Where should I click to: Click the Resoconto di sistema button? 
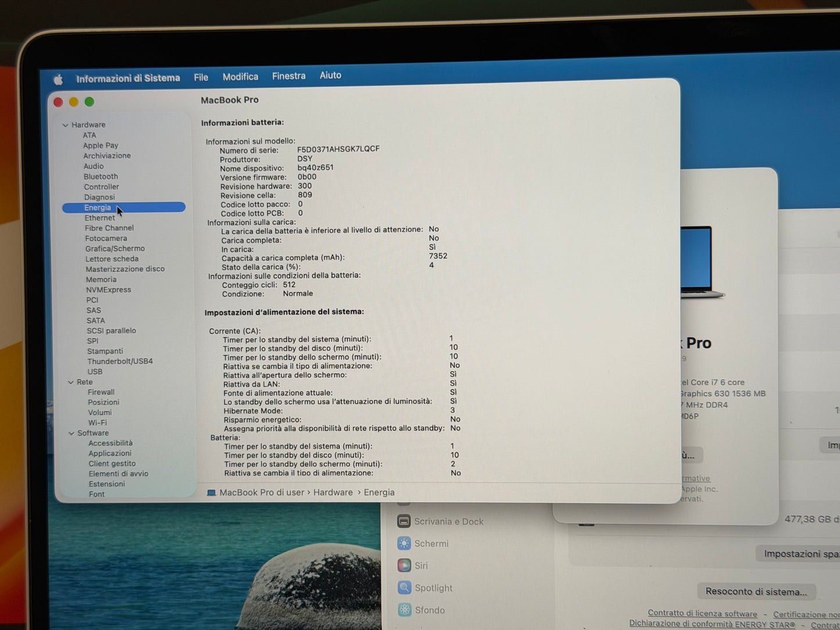[756, 592]
